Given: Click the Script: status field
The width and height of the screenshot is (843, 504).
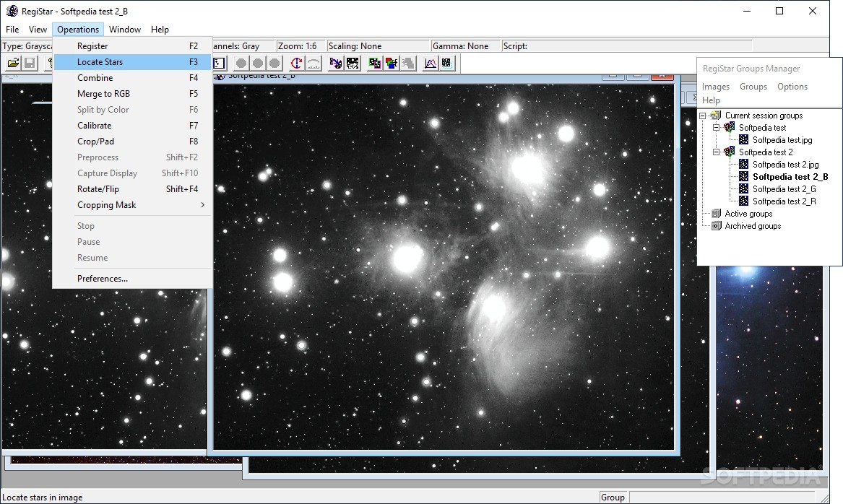Looking at the screenshot, I should [x=626, y=46].
